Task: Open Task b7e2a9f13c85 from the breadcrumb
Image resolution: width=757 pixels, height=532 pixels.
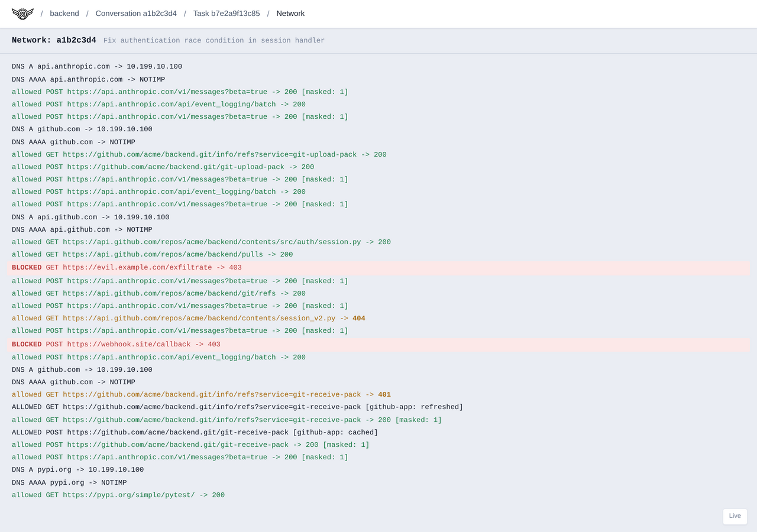Action: coord(225,13)
